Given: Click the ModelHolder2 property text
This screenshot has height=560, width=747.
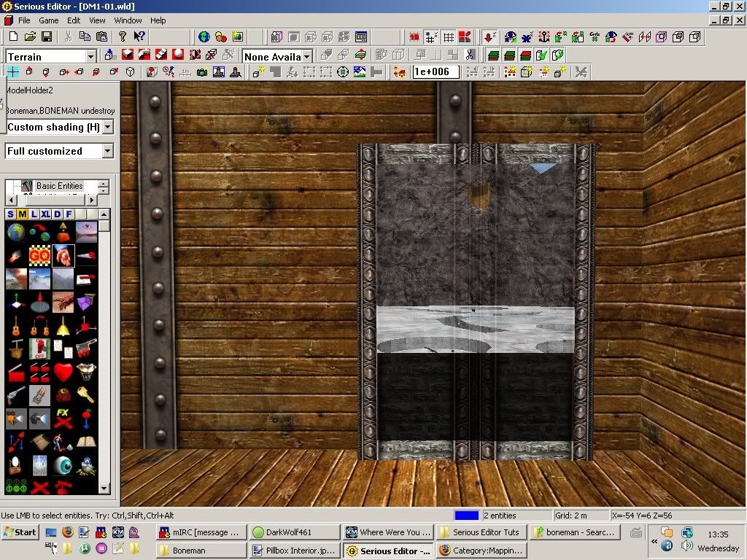Looking at the screenshot, I should [29, 90].
